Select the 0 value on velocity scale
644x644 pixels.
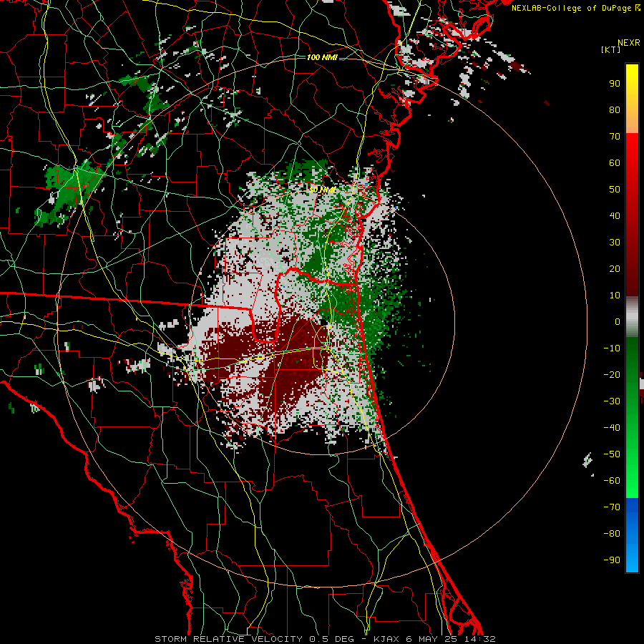[x=618, y=321]
